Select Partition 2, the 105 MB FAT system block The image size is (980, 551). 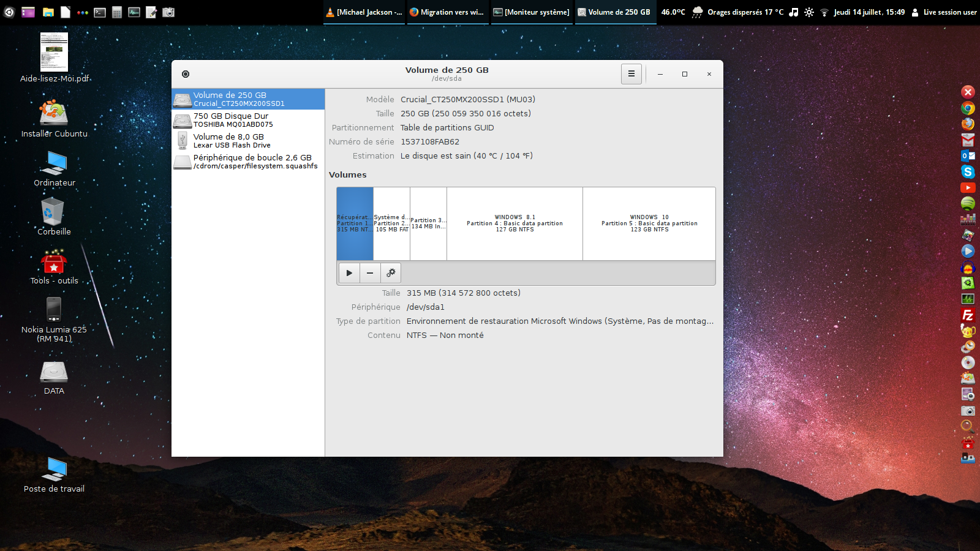pyautogui.click(x=391, y=223)
